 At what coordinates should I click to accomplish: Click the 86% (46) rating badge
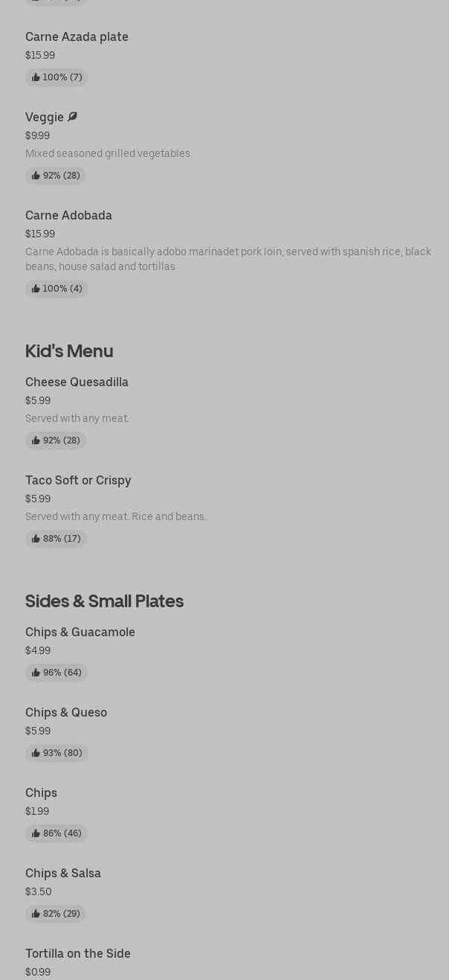(56, 833)
